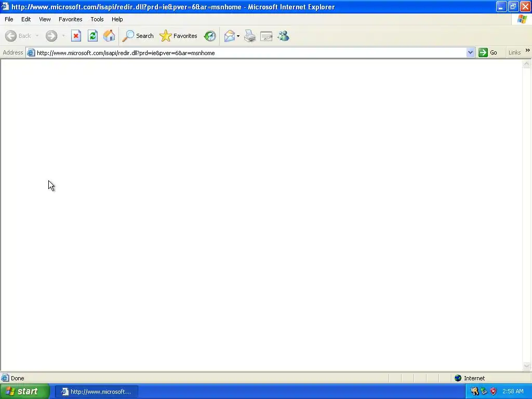Print the page with printer icon

point(250,36)
